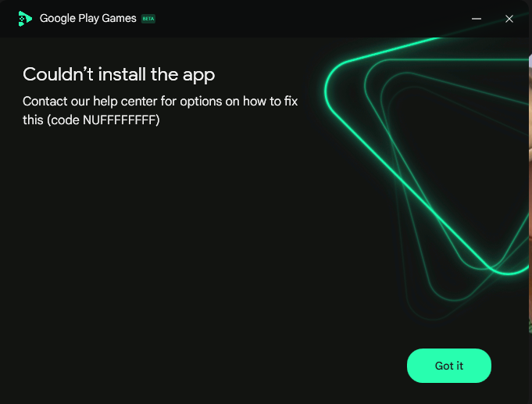532x404 pixels.
Task: Click the "how to fix" phrase
Action: [270, 101]
